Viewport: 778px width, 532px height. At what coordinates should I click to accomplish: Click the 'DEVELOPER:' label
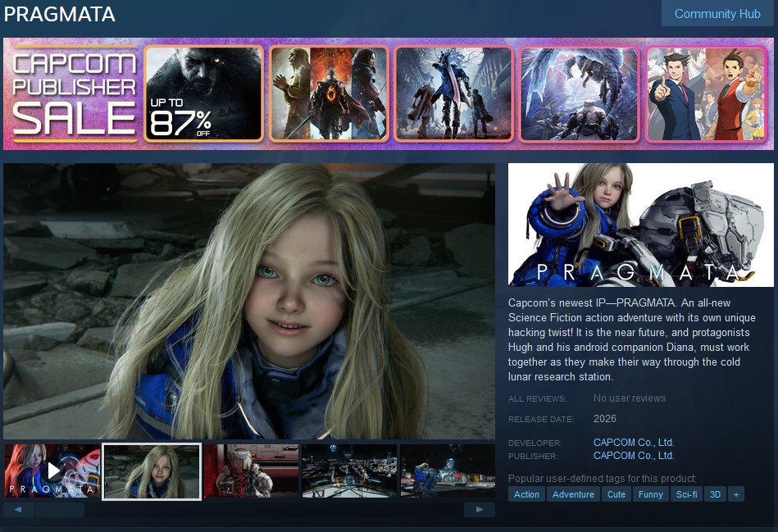535,443
